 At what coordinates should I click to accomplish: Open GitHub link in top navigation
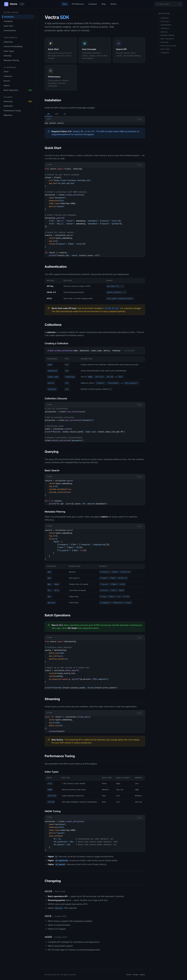click(x=113, y=4)
